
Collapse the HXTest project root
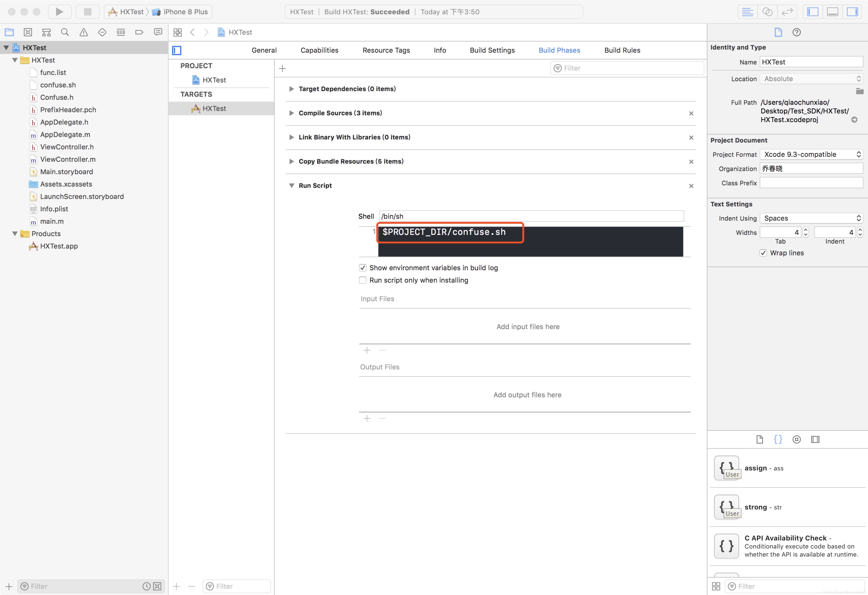click(6, 48)
